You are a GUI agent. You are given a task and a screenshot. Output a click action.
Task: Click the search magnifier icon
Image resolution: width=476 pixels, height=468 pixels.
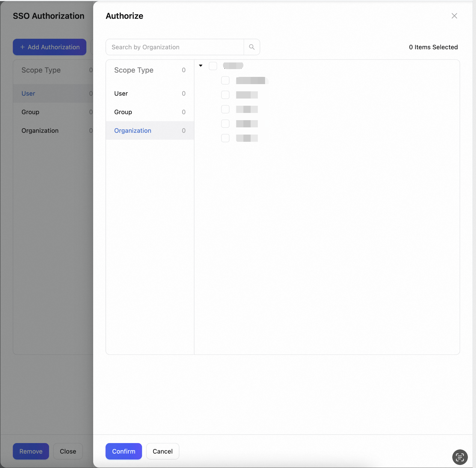(x=252, y=47)
